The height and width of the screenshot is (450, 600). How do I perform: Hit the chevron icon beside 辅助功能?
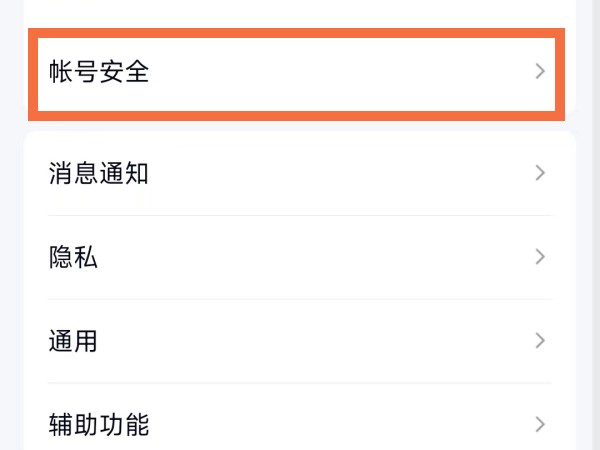tap(540, 424)
